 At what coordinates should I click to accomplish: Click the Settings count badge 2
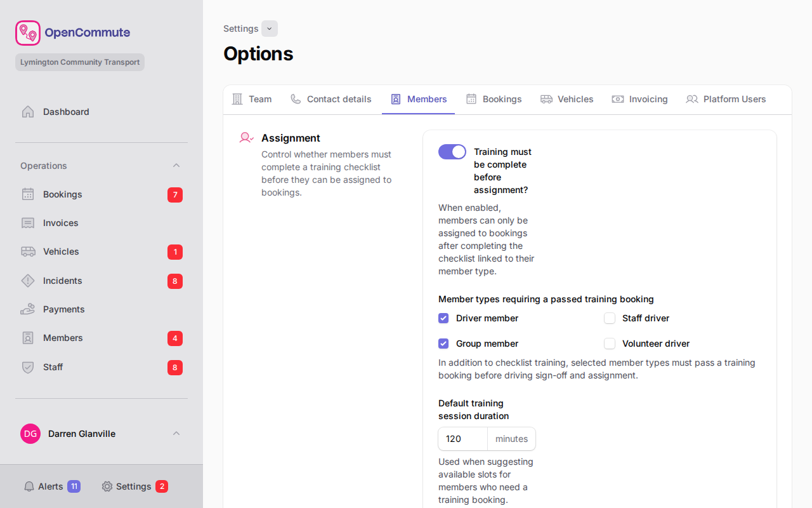click(x=162, y=486)
